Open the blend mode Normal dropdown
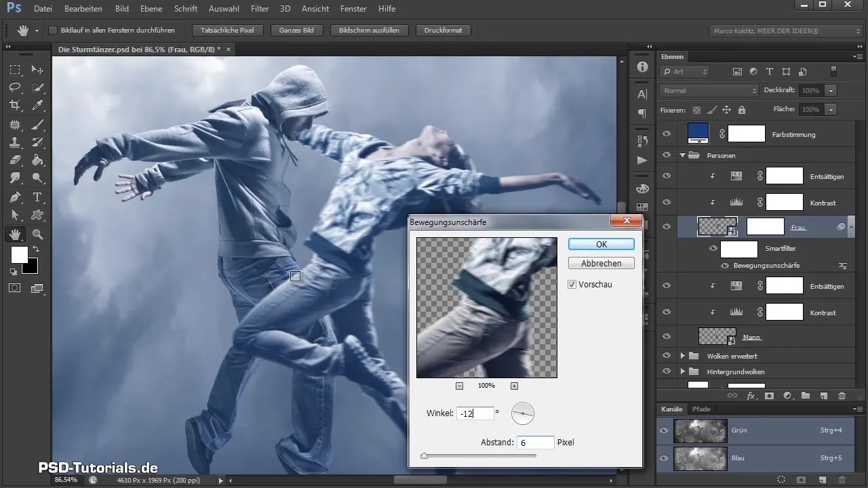Viewport: 868px width, 488px height. (709, 90)
